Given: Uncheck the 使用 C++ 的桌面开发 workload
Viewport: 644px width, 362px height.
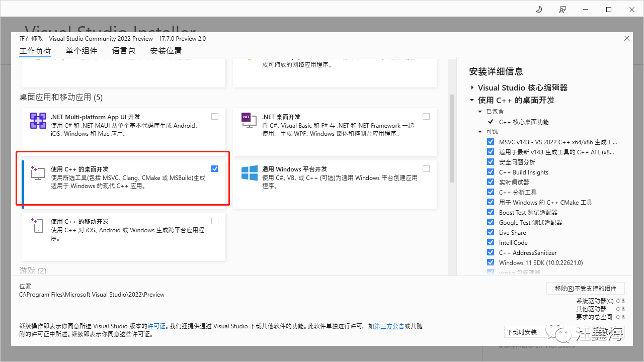Looking at the screenshot, I should pyautogui.click(x=215, y=168).
